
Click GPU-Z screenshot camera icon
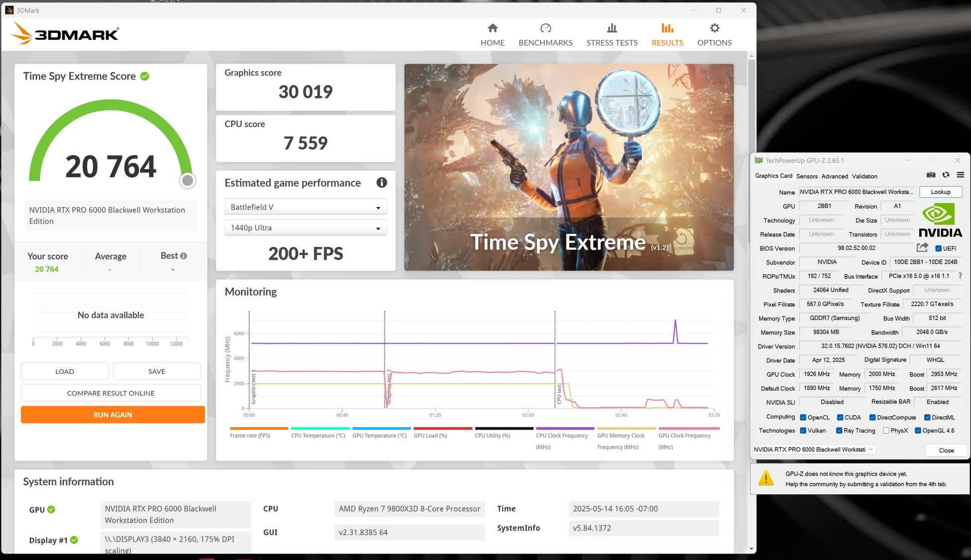tap(931, 175)
